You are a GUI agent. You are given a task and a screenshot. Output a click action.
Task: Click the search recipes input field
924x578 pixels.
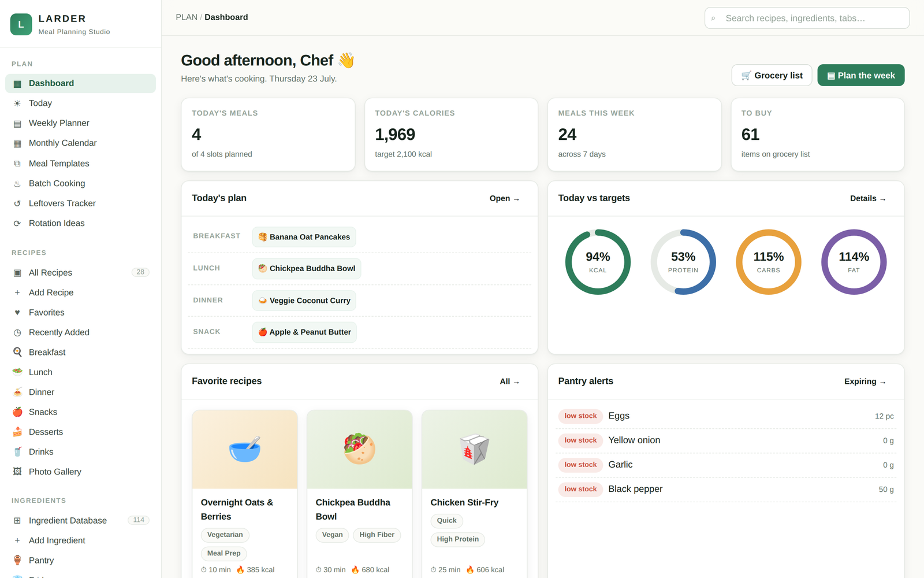807,18
